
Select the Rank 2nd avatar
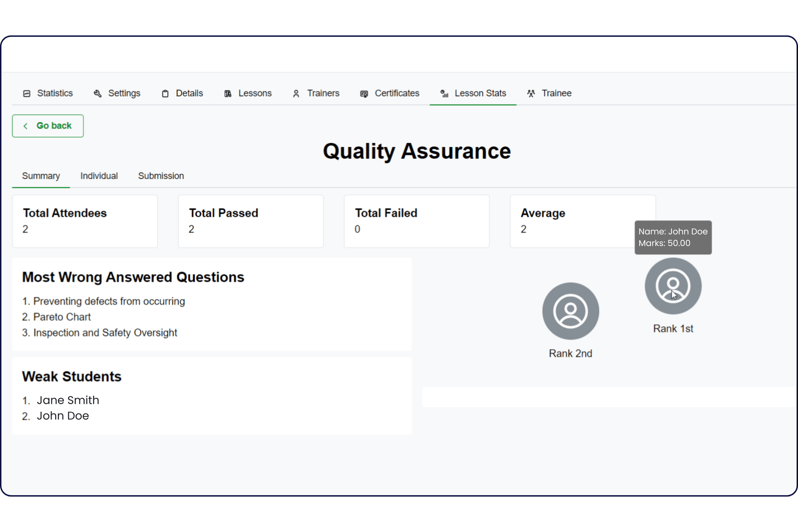(x=570, y=311)
